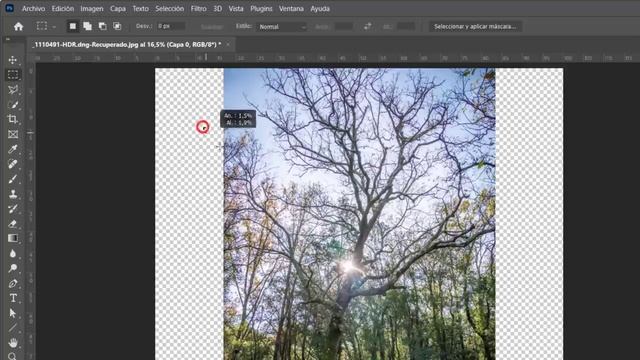Select the Horizontal Type tool
This screenshot has width=640, height=360.
click(x=13, y=298)
